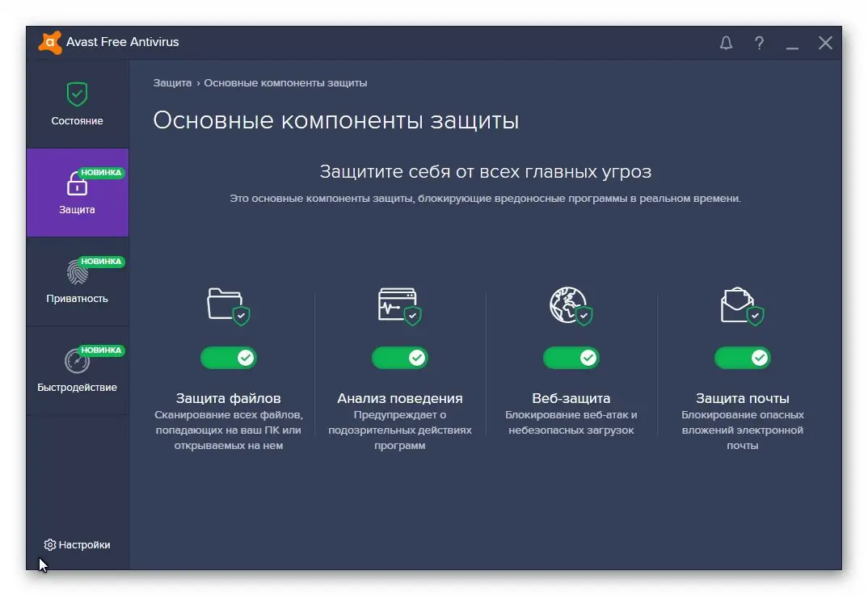This screenshot has width=868, height=596.
Task: Turn off Анализ поведения switch
Action: click(x=400, y=358)
